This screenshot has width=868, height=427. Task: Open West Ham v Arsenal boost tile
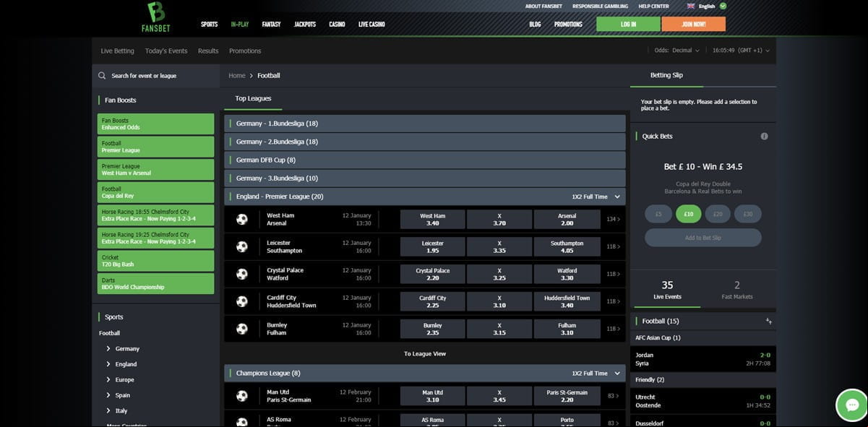[156, 170]
